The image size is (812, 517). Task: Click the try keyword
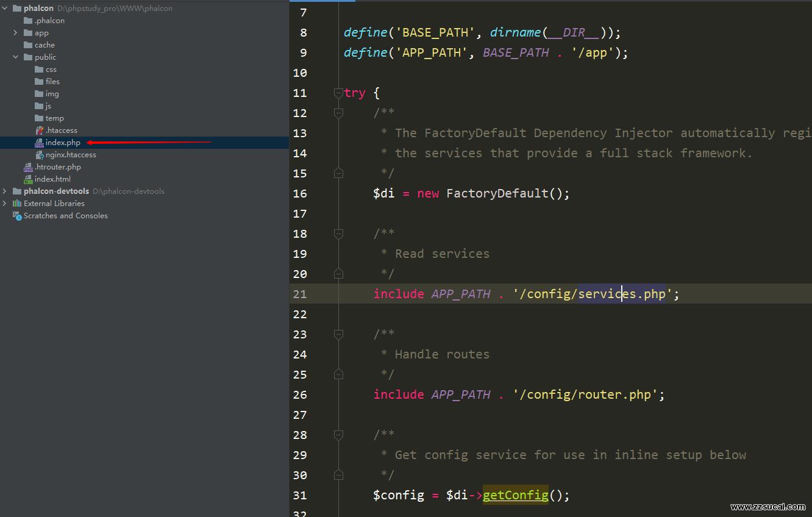pyautogui.click(x=355, y=93)
